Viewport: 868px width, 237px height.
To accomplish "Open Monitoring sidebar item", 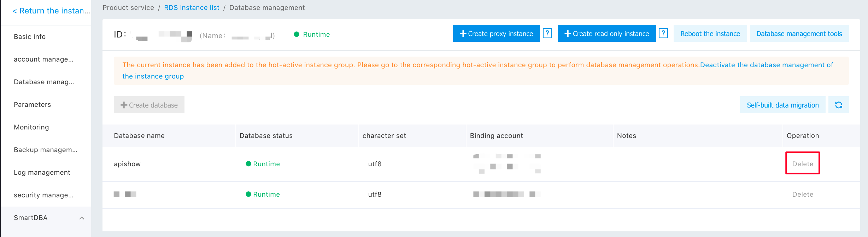I will click(x=31, y=127).
